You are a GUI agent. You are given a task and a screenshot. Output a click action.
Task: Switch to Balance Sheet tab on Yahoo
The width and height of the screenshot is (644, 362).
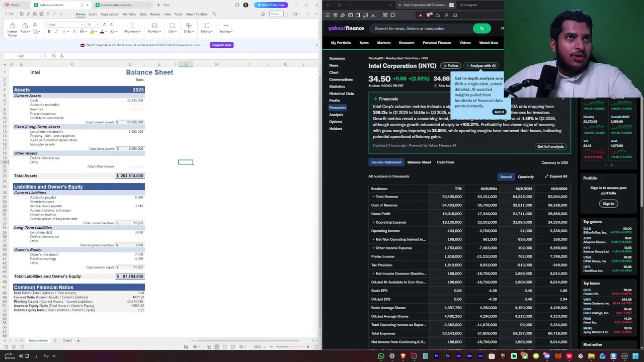click(x=419, y=162)
